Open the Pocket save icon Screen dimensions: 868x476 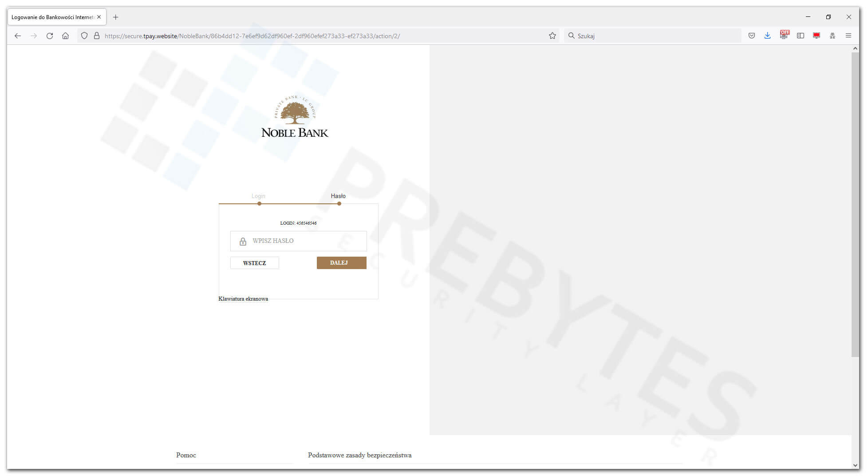[752, 36]
